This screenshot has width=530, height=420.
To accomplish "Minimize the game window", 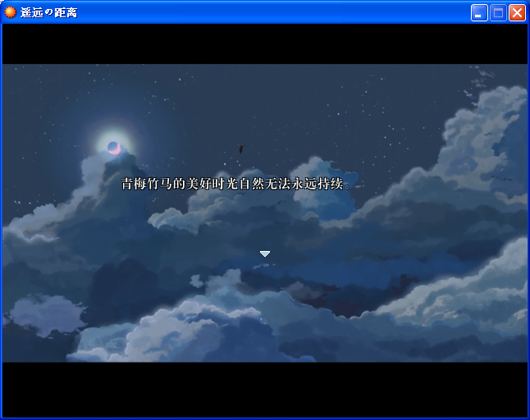I will point(479,13).
